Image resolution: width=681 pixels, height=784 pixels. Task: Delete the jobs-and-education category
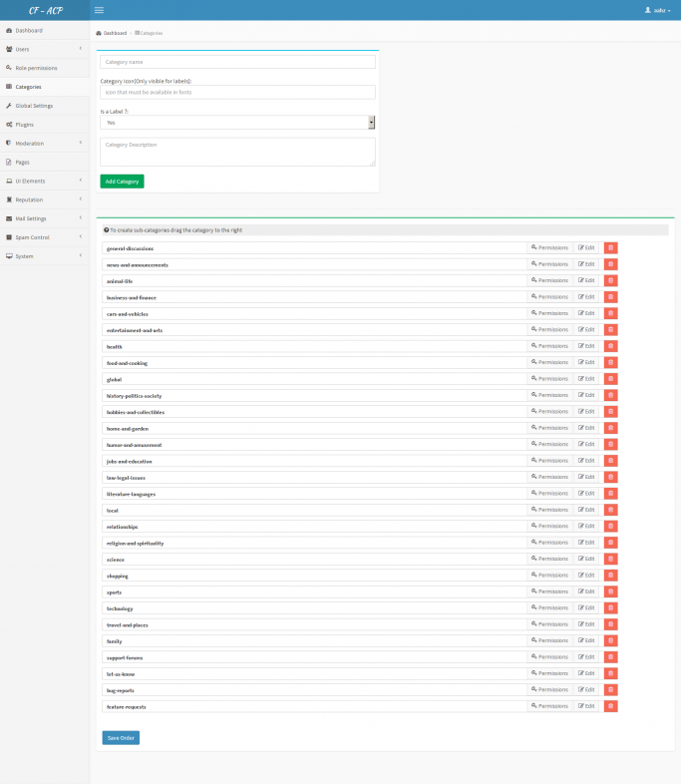[x=610, y=461]
